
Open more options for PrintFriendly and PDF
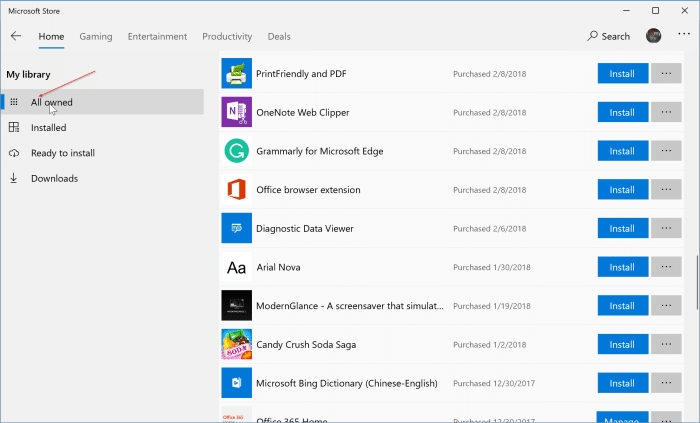coord(666,73)
